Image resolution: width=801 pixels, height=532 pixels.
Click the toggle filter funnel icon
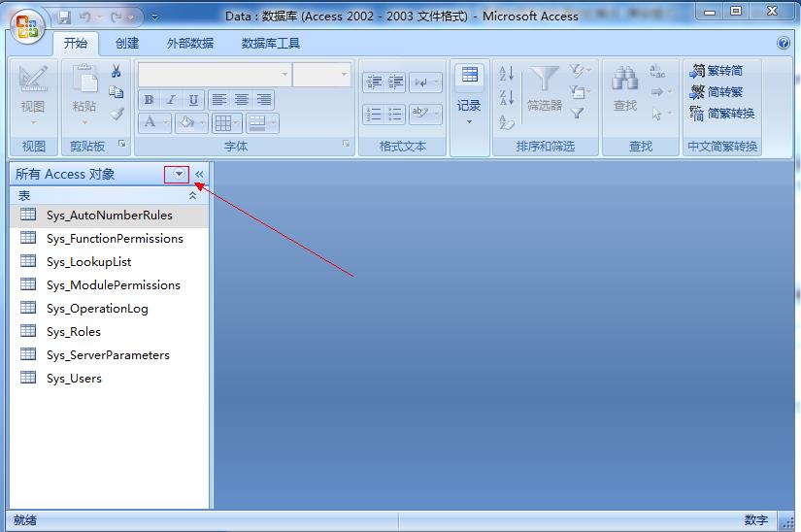pyautogui.click(x=578, y=114)
